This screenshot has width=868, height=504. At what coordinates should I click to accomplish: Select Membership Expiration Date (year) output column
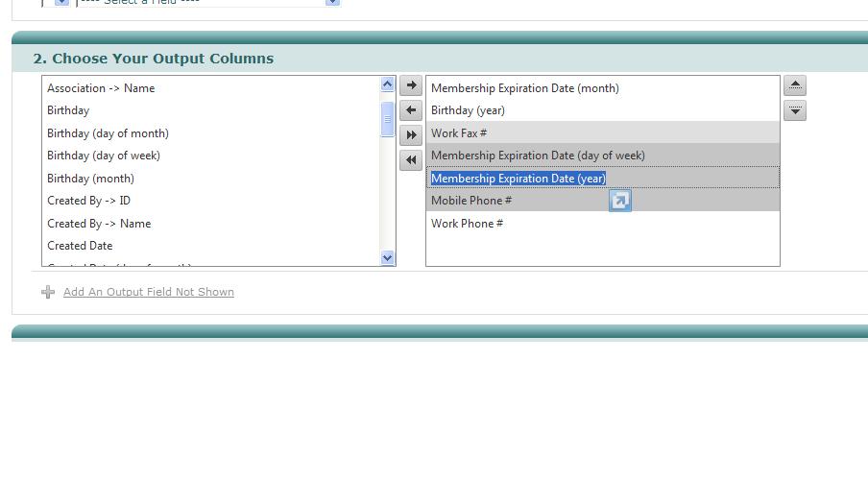[603, 179]
